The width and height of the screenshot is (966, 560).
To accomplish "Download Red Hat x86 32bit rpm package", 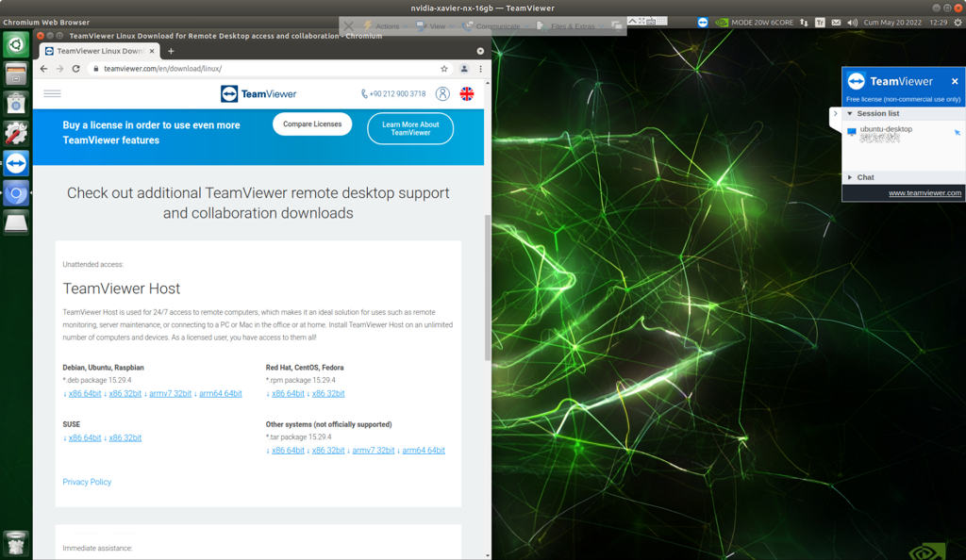I will (328, 393).
